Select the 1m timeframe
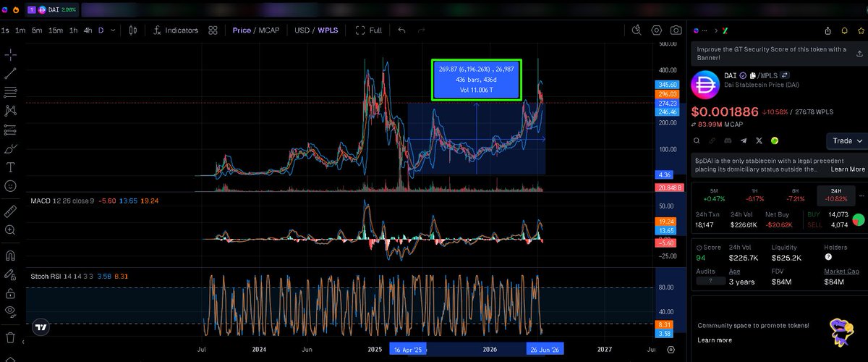The height and width of the screenshot is (362, 868). pos(20,30)
